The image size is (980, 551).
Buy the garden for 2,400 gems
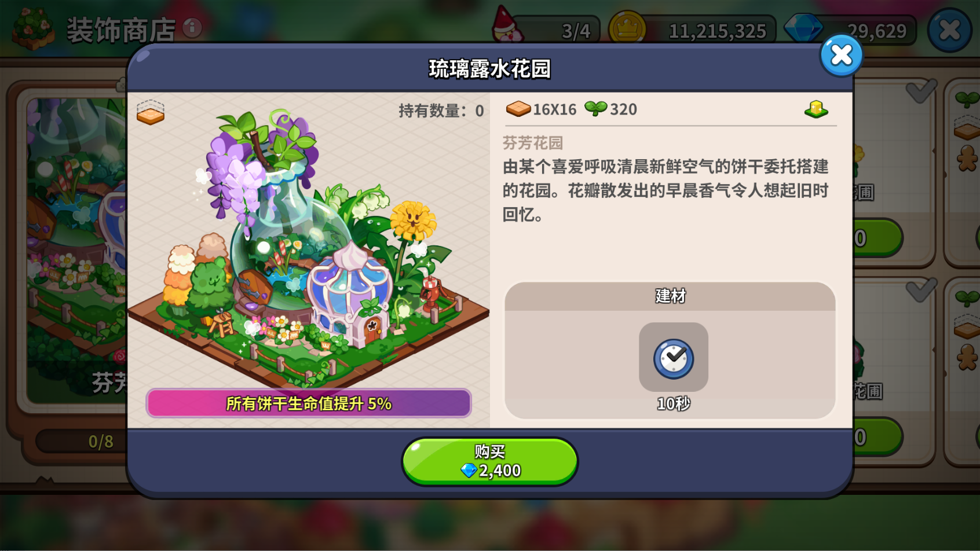tap(490, 461)
